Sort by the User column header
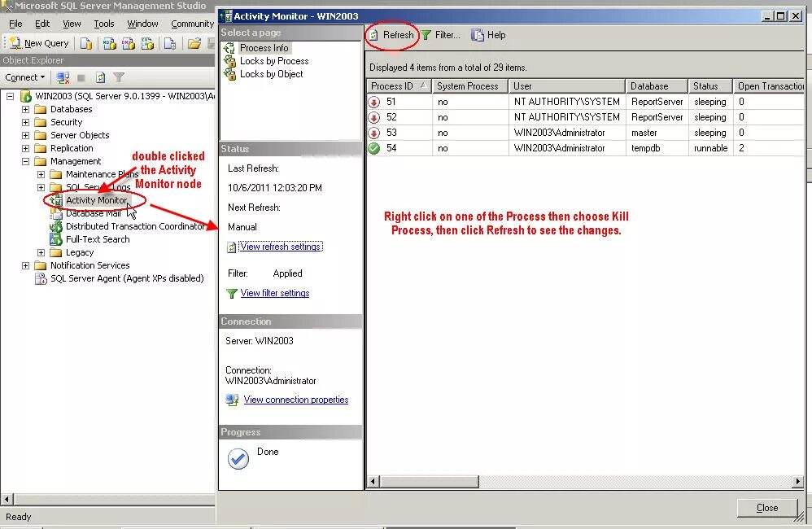Screen dimensions: 812x529 coord(566,86)
